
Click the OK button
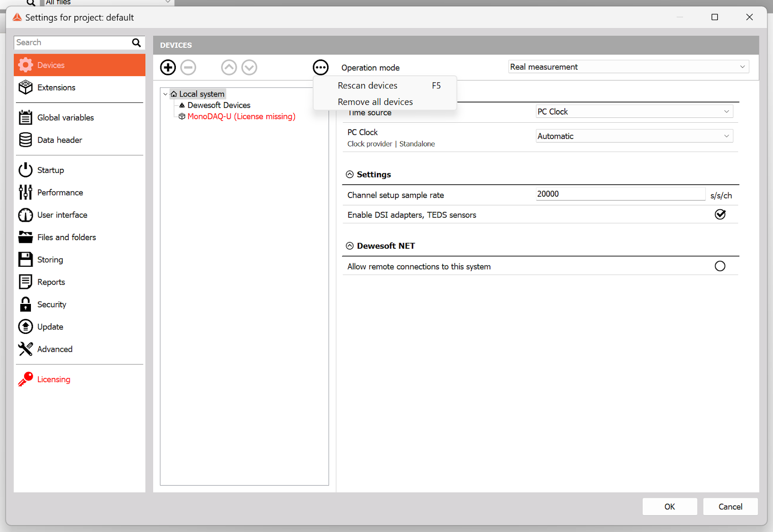click(x=670, y=507)
